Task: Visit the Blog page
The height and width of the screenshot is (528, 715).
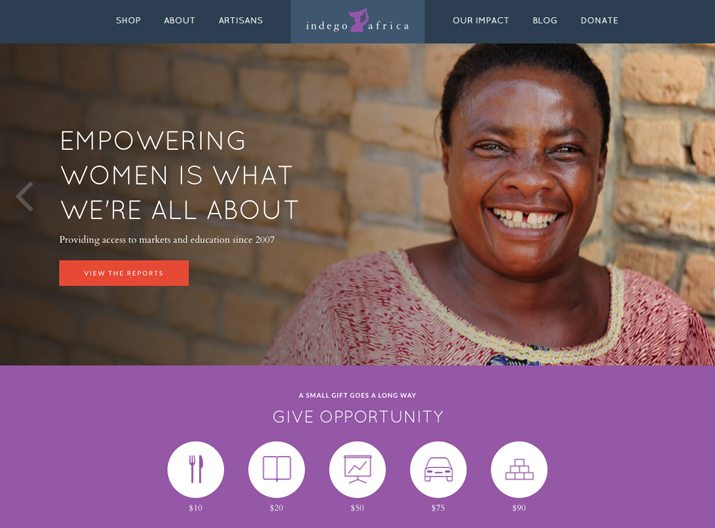Action: pyautogui.click(x=544, y=21)
